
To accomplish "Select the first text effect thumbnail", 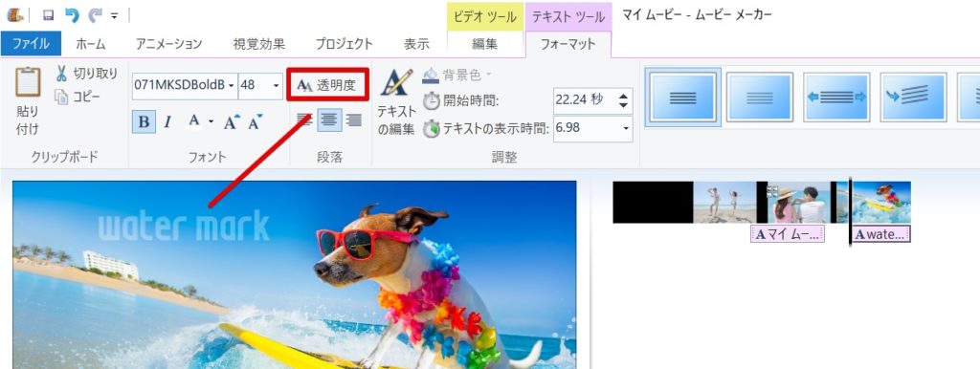I will click(682, 97).
